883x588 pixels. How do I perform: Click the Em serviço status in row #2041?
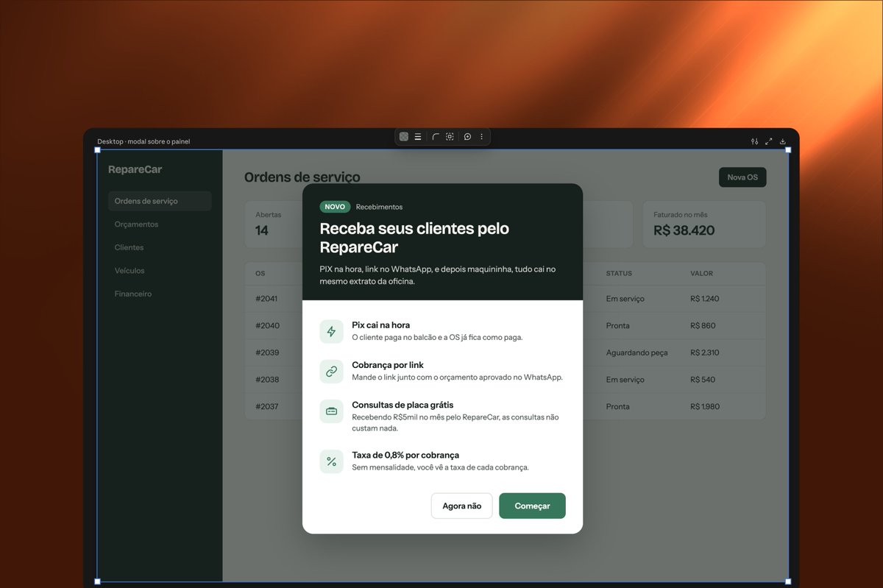coord(625,299)
